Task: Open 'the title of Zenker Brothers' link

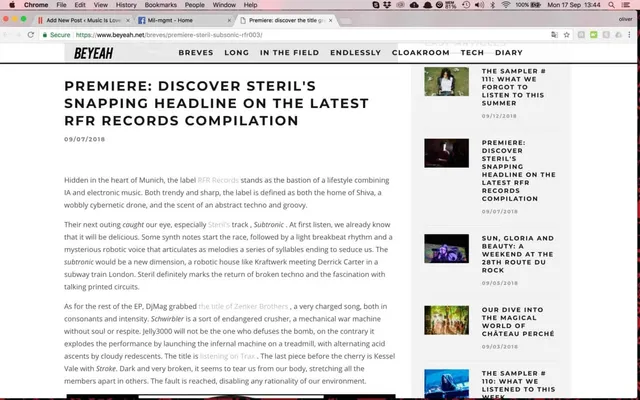Action: pos(243,306)
